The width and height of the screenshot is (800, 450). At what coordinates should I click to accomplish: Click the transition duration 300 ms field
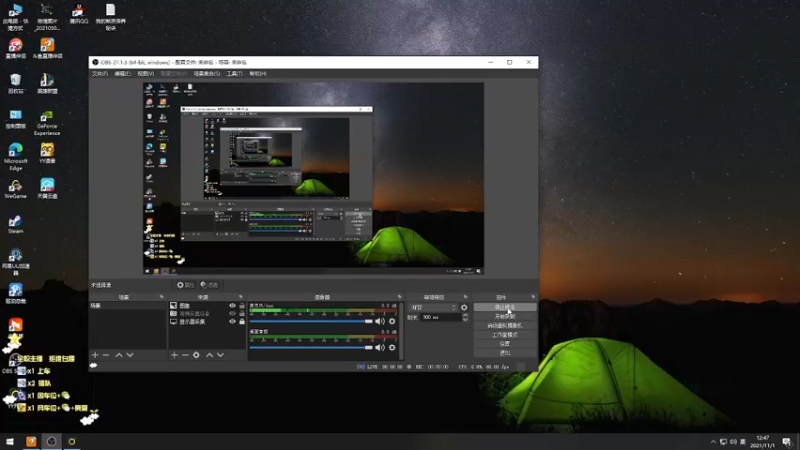[x=441, y=317]
